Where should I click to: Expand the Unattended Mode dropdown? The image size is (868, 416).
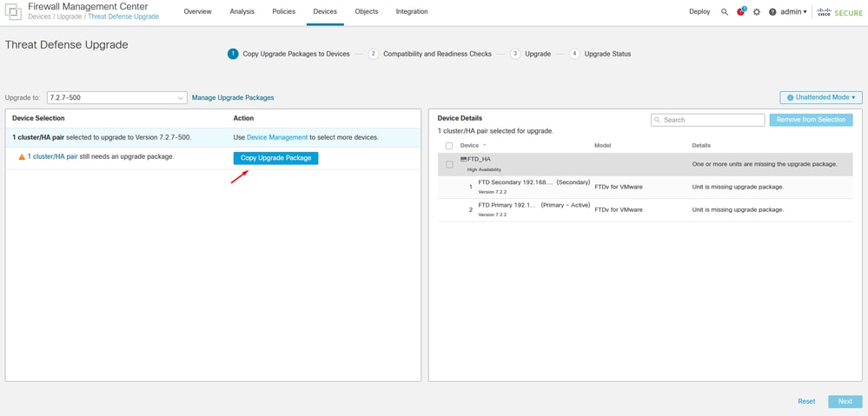point(821,97)
